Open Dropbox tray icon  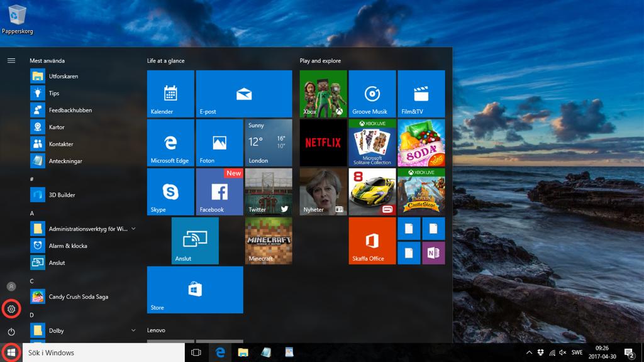(540, 353)
